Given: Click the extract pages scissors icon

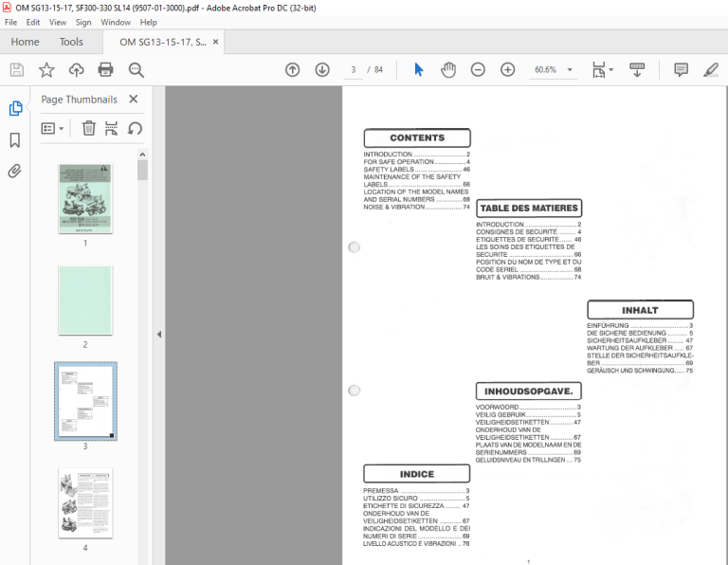Looking at the screenshot, I should pyautogui.click(x=111, y=128).
